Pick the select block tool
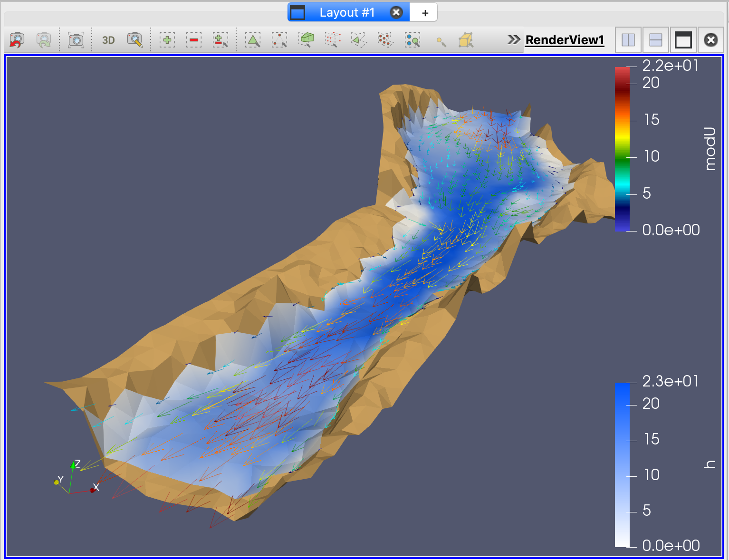The width and height of the screenshot is (729, 560). 412,40
